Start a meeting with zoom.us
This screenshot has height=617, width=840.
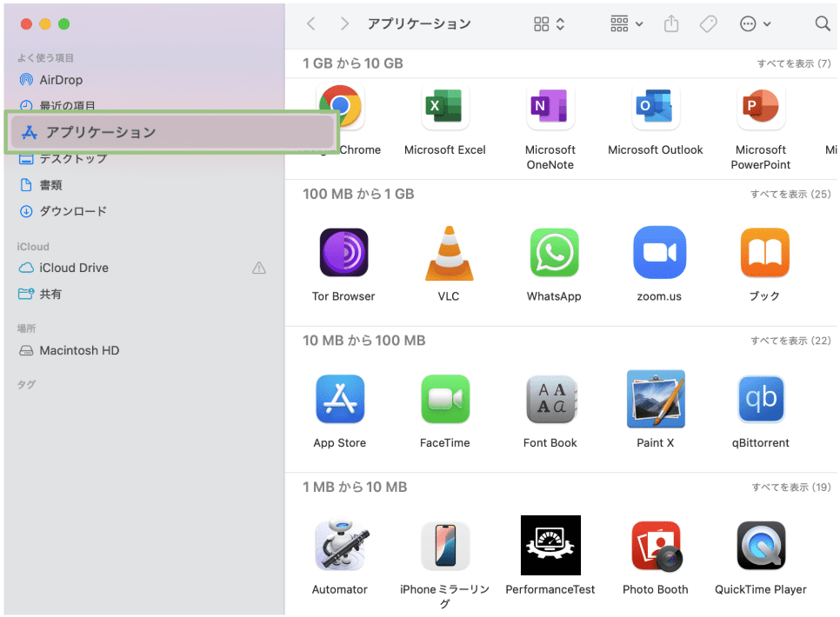(x=659, y=253)
